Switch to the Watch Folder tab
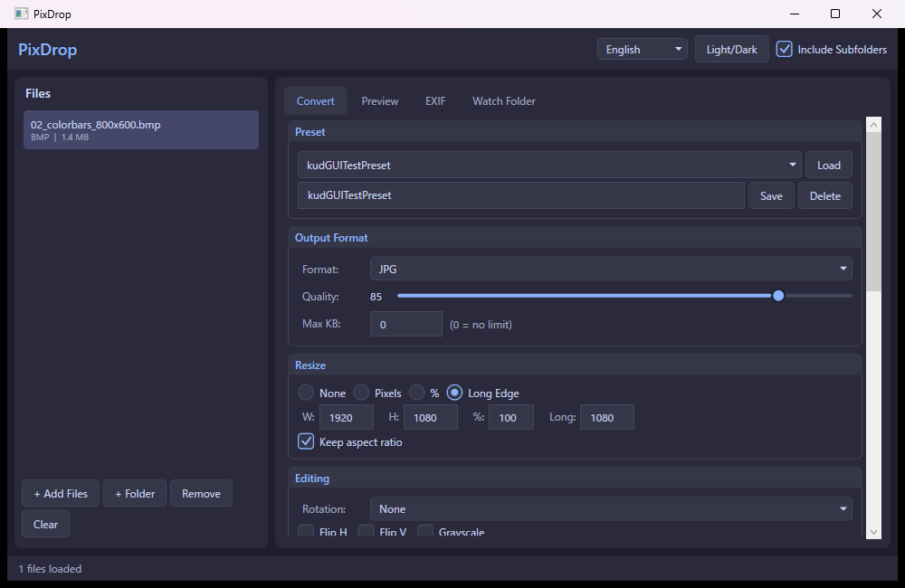Image resolution: width=905 pixels, height=588 pixels. click(503, 100)
